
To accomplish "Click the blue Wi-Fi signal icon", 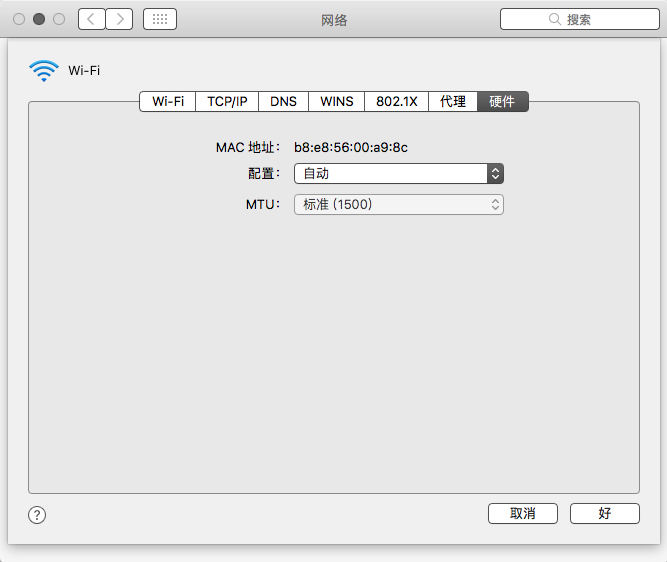I will (x=44, y=70).
